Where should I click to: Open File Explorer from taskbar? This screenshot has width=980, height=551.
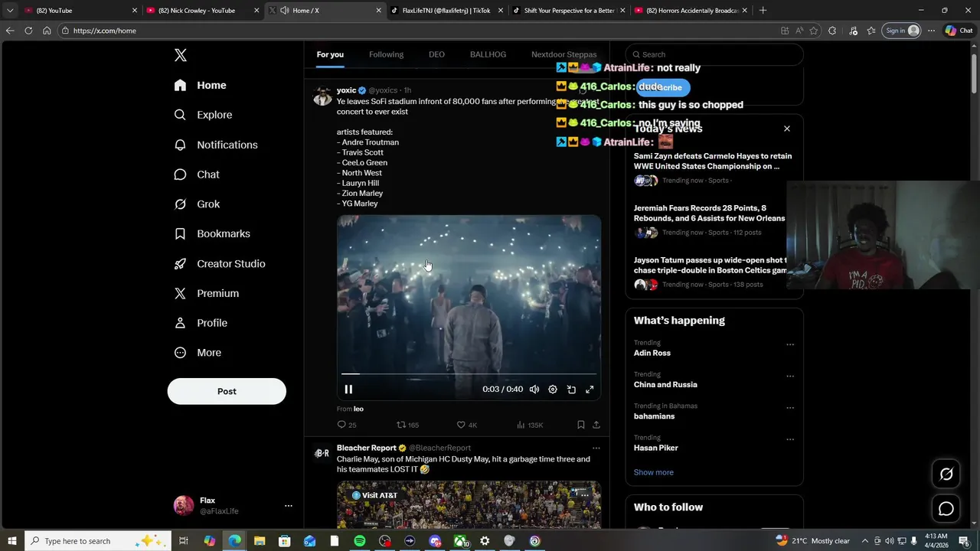(259, 541)
